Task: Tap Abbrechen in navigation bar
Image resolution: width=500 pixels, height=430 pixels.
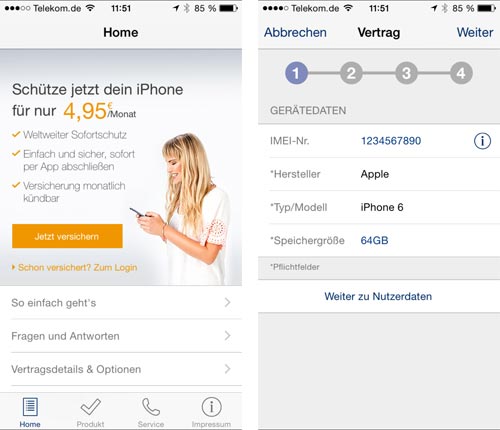Action: coord(295,32)
